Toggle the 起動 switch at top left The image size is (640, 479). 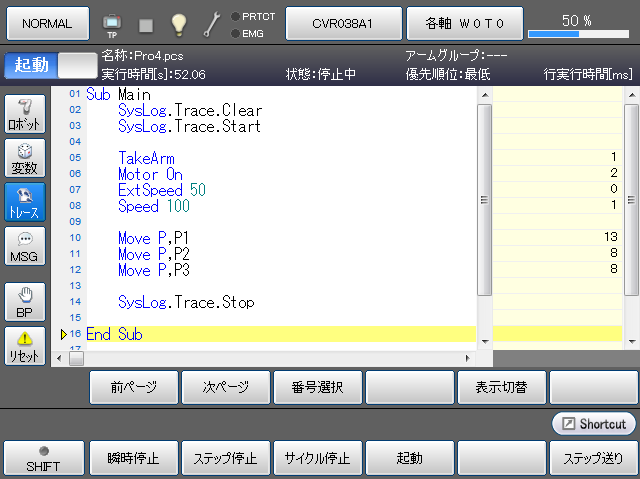[49, 65]
